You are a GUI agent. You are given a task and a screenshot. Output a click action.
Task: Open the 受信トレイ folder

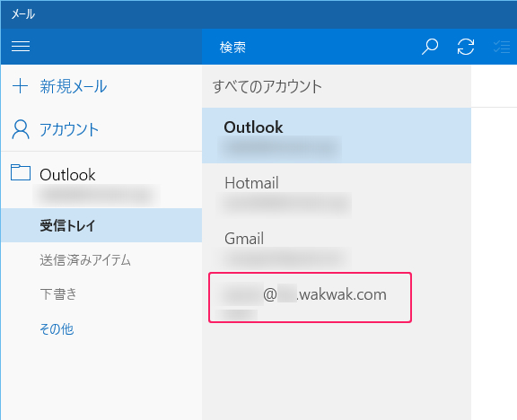101,225
